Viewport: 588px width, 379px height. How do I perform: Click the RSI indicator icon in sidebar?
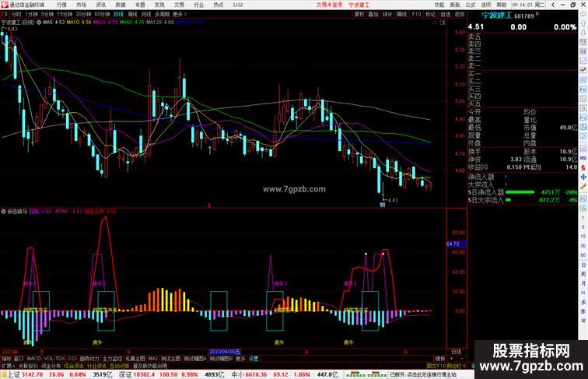click(x=583, y=158)
